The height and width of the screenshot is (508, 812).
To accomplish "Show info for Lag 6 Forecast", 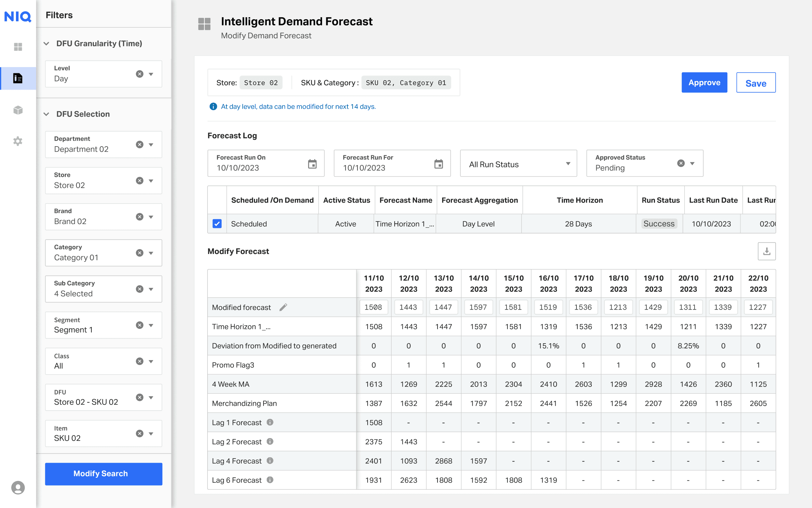I will (270, 480).
